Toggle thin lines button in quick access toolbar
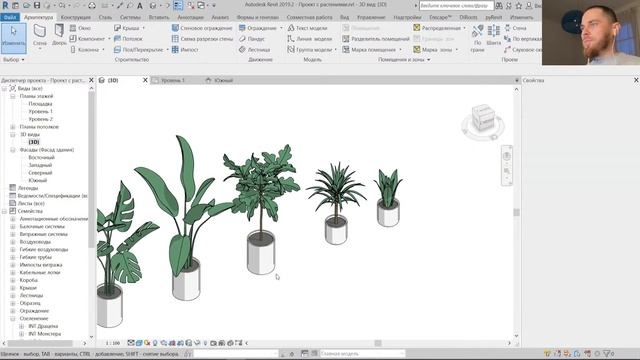The height and width of the screenshot is (360, 640). [178, 6]
